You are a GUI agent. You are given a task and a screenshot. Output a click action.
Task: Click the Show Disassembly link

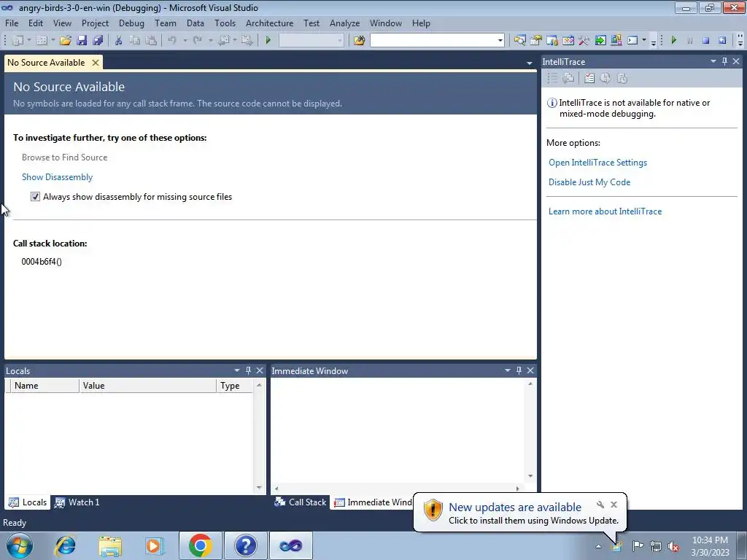coord(57,176)
